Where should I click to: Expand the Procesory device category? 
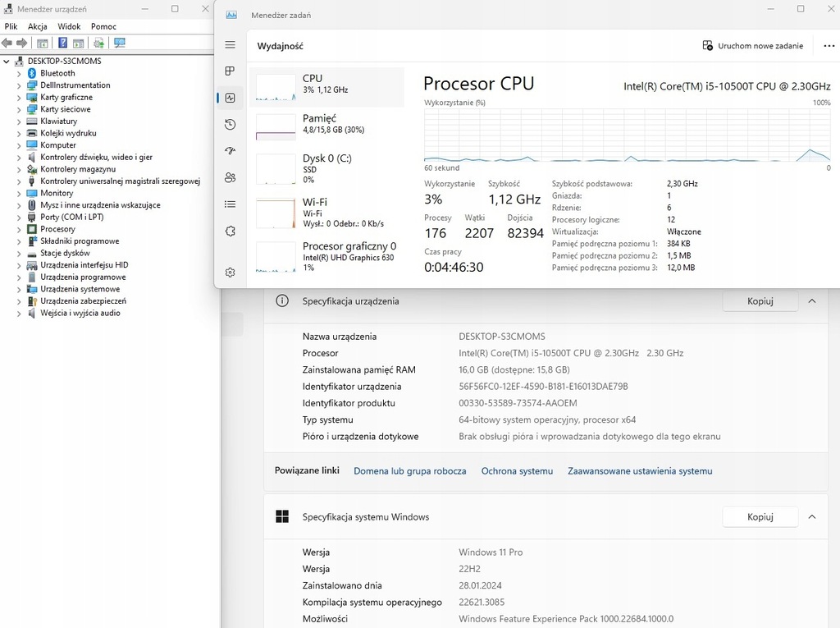click(19, 229)
